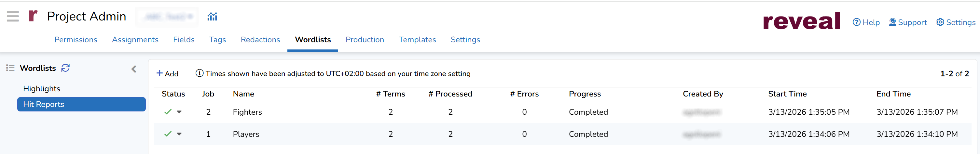Open Support in the top bar
Viewport: 980px width, 154px height.
coord(908,22)
